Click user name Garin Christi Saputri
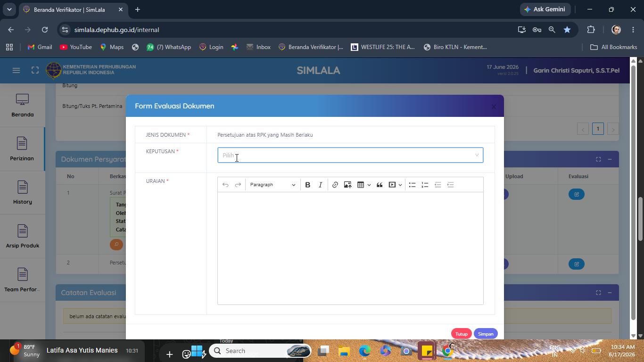Image resolution: width=644 pixels, height=362 pixels. pos(576,70)
